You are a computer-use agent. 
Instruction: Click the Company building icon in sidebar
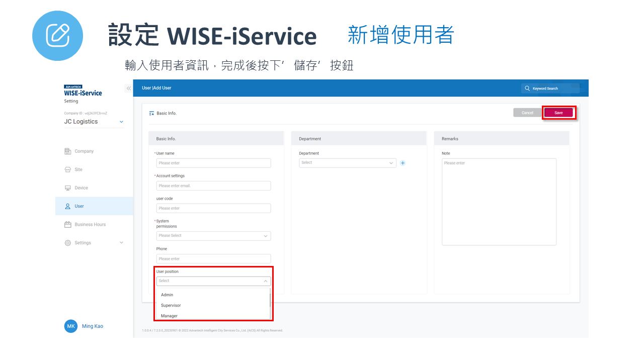coord(68,151)
